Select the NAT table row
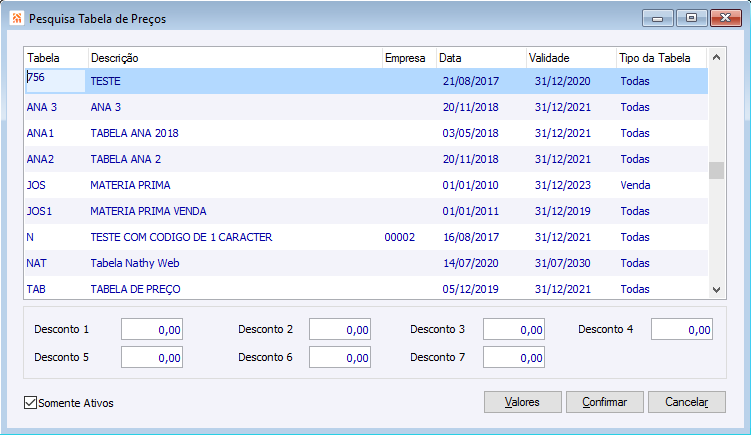 [366, 263]
